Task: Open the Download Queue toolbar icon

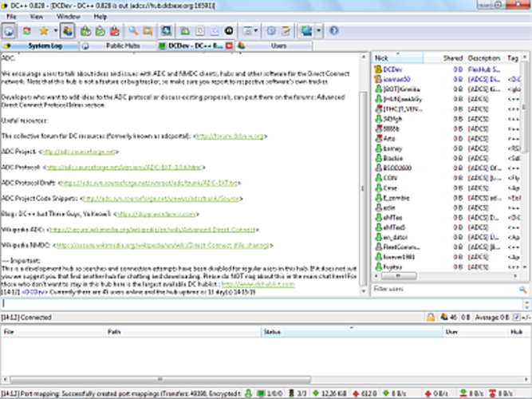Action: [x=86, y=31]
